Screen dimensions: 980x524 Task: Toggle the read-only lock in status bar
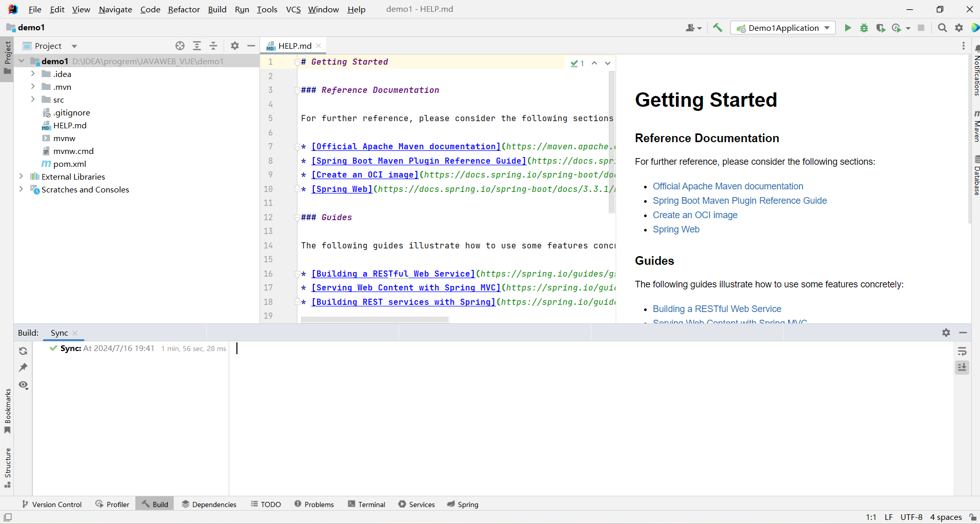point(972,517)
